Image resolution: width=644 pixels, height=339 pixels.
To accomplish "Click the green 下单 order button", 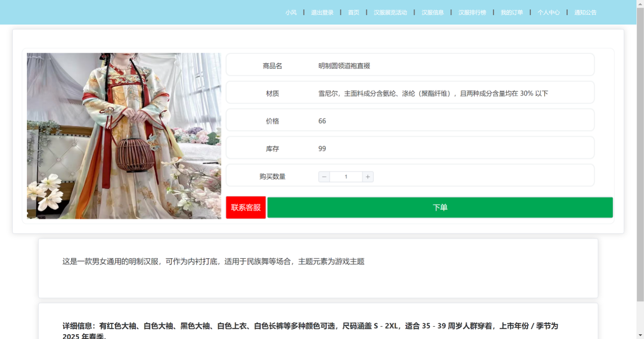I will (440, 208).
